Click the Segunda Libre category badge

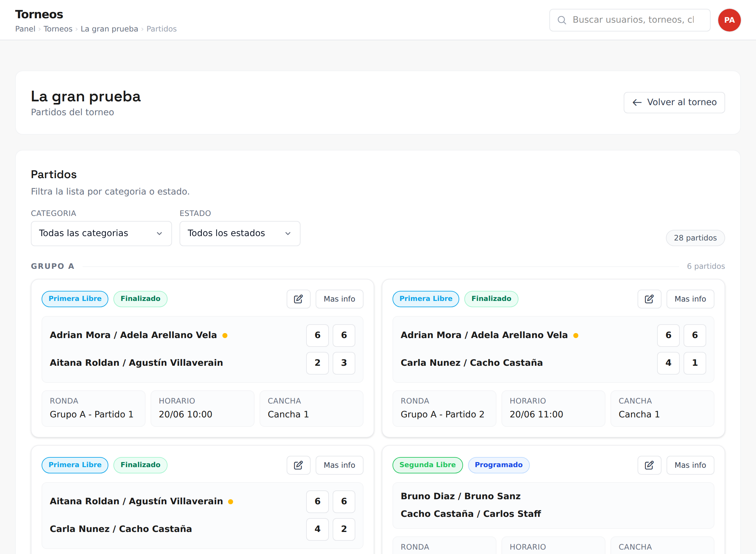427,465
